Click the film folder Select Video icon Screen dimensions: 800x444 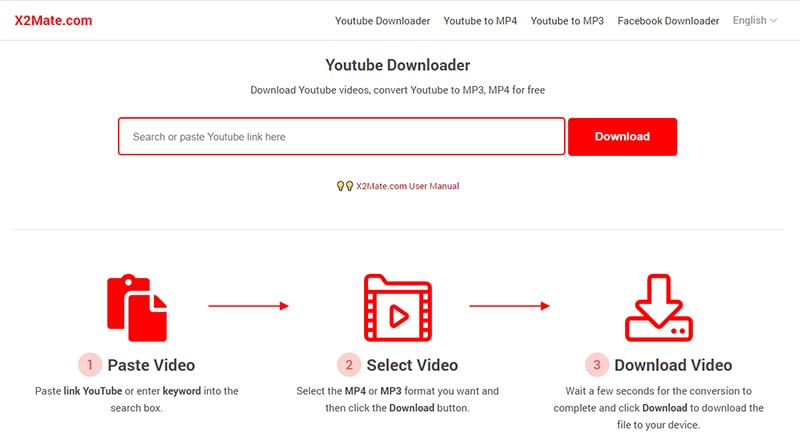[399, 308]
